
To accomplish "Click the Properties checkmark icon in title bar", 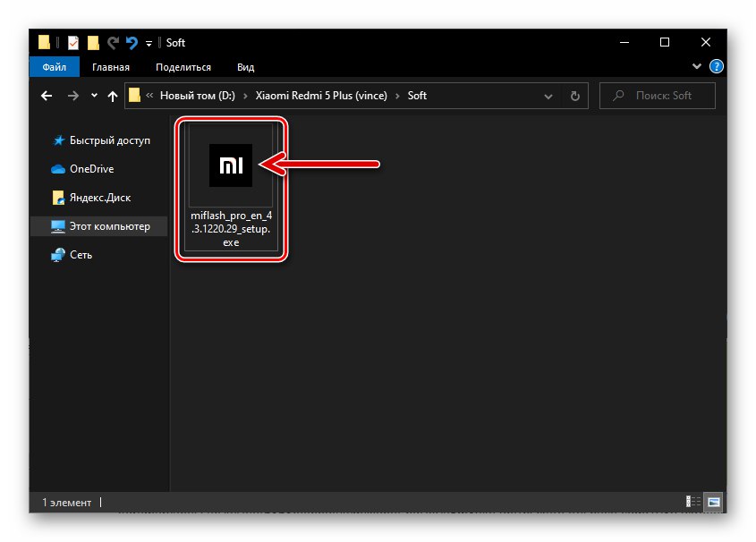I will click(x=72, y=43).
